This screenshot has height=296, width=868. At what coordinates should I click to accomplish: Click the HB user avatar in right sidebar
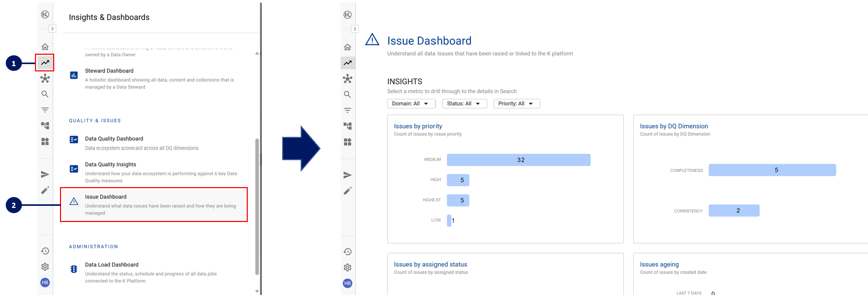click(x=347, y=283)
